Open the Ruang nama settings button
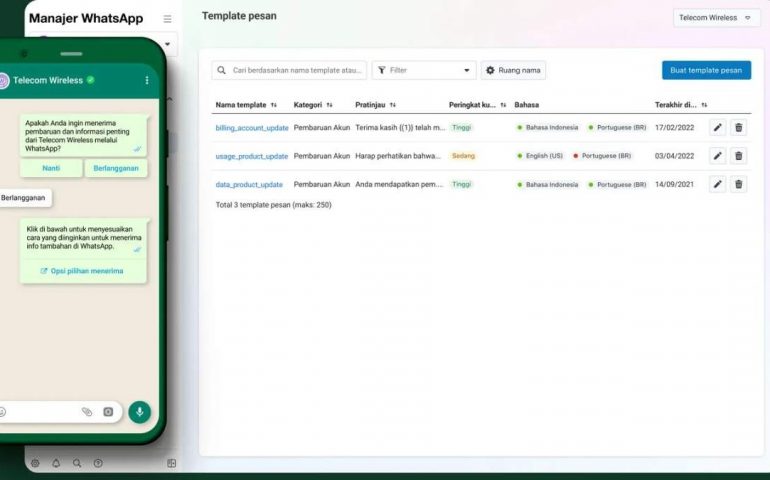This screenshot has width=770, height=480. [513, 70]
